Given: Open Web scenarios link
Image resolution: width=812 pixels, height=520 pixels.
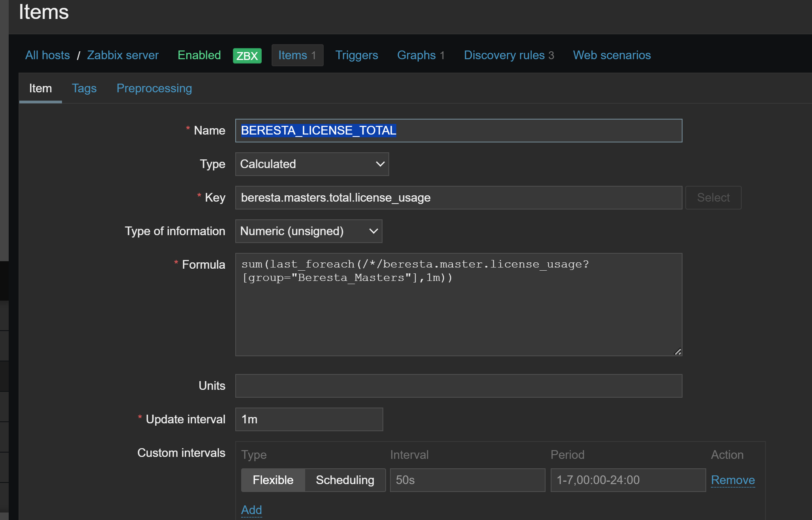Looking at the screenshot, I should pyautogui.click(x=611, y=55).
